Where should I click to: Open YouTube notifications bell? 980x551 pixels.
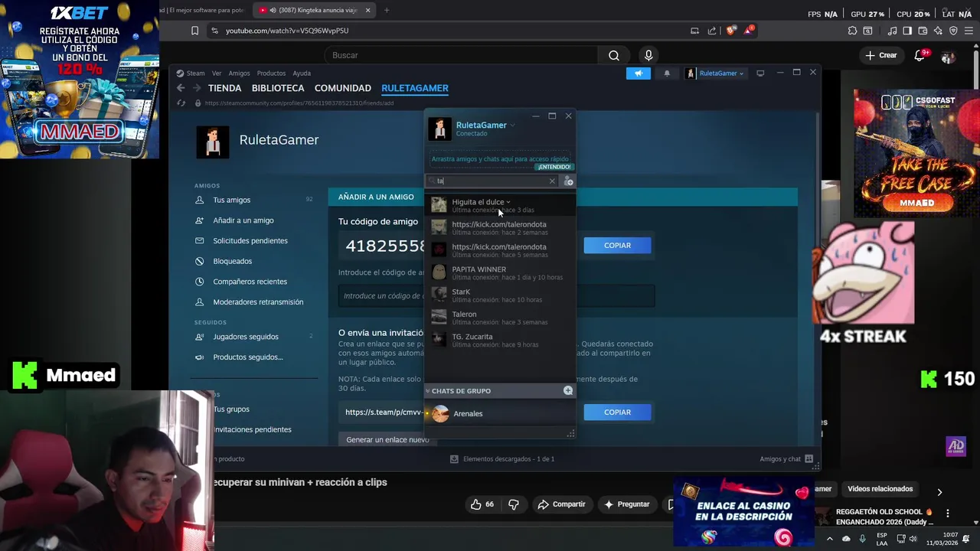(x=920, y=55)
